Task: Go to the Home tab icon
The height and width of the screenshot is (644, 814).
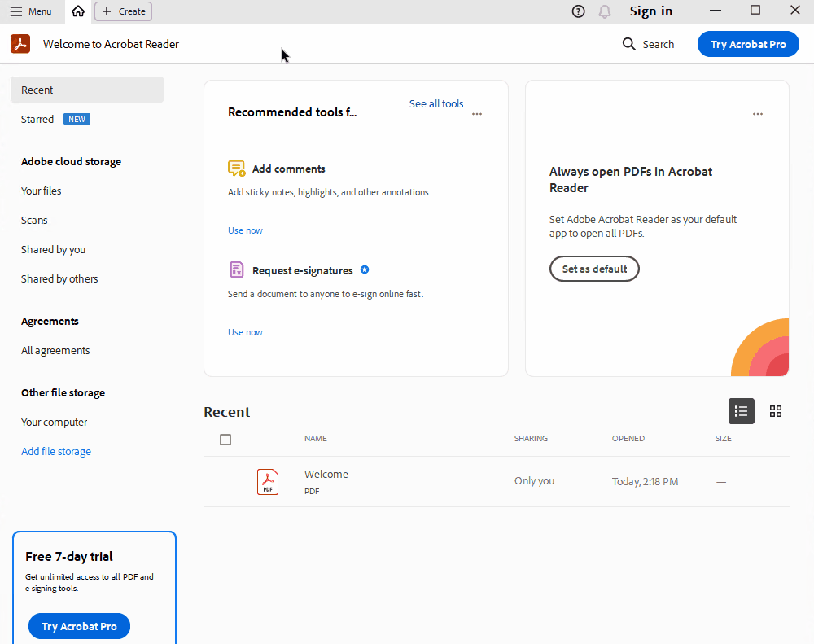Action: click(78, 11)
